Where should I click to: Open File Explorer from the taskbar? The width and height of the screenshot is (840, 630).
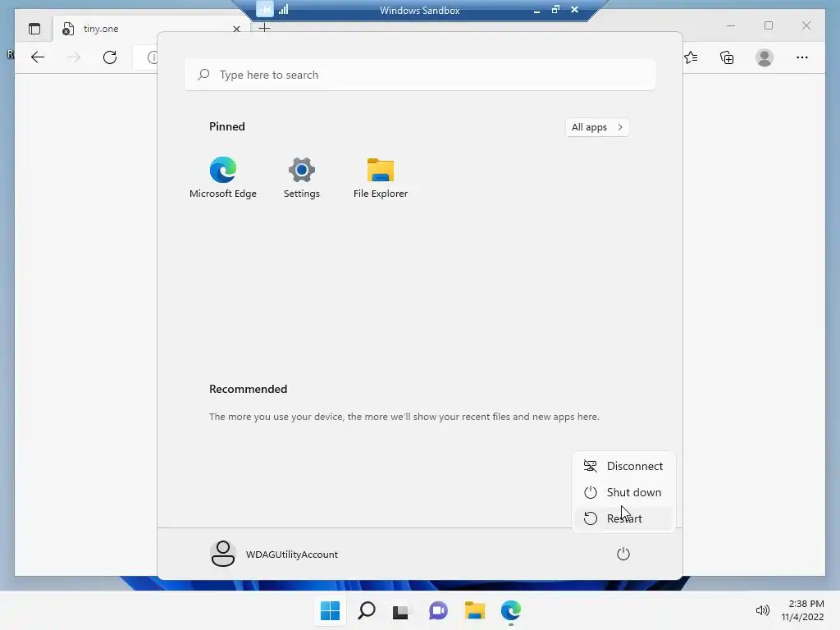click(x=475, y=610)
